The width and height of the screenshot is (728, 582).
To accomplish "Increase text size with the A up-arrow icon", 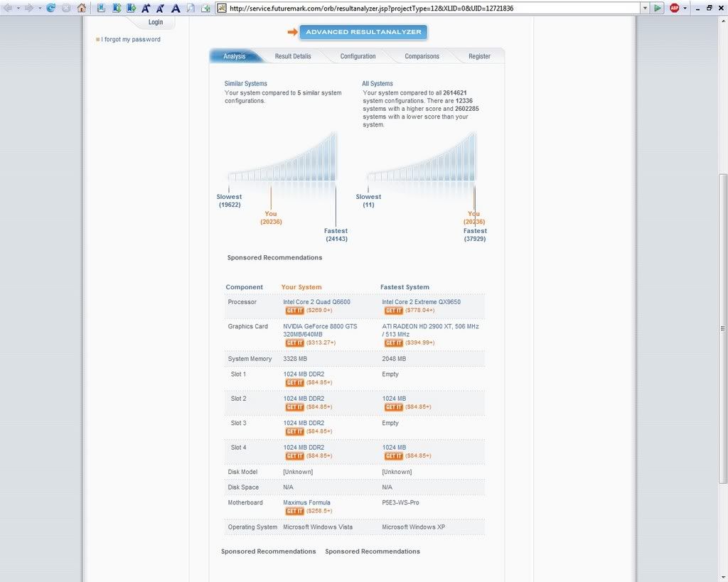I will 146,8.
